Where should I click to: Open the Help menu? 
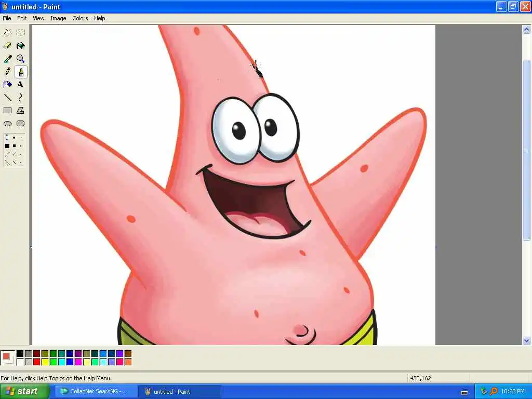[99, 18]
